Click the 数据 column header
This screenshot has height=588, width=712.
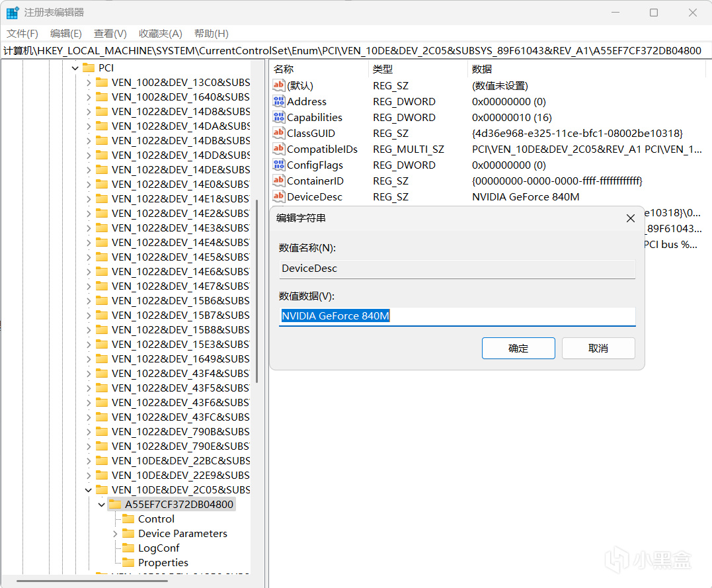586,69
